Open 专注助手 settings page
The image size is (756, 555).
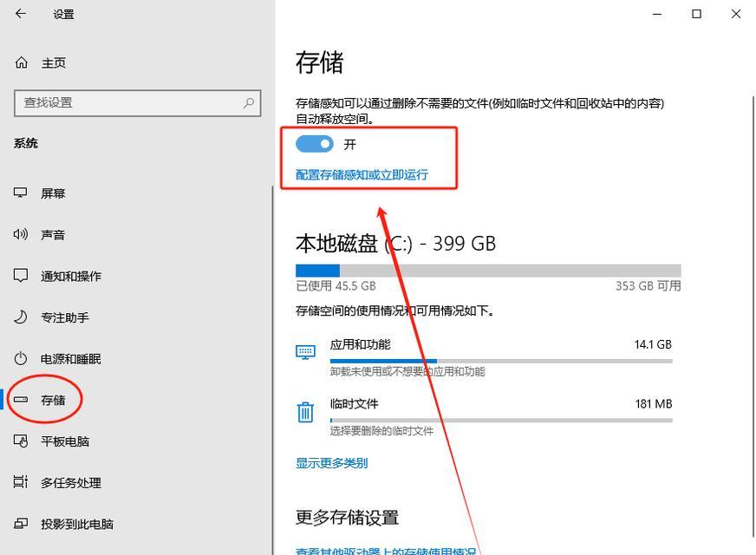tap(137, 317)
